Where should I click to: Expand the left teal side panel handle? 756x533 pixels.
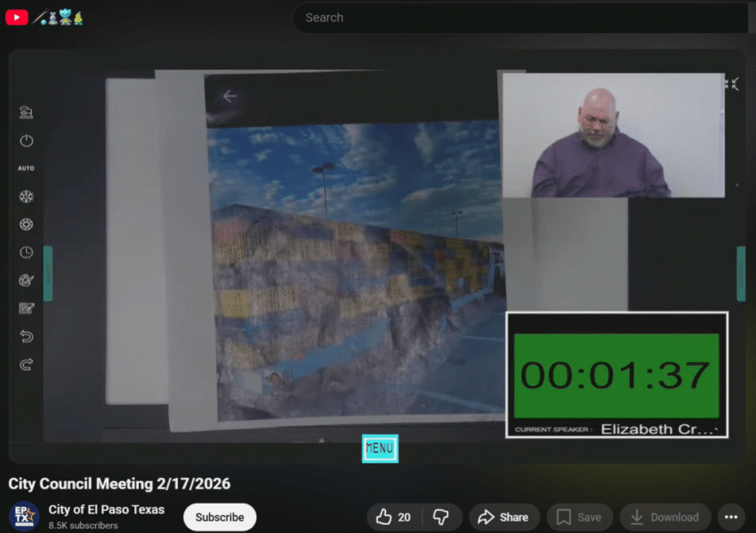point(48,273)
